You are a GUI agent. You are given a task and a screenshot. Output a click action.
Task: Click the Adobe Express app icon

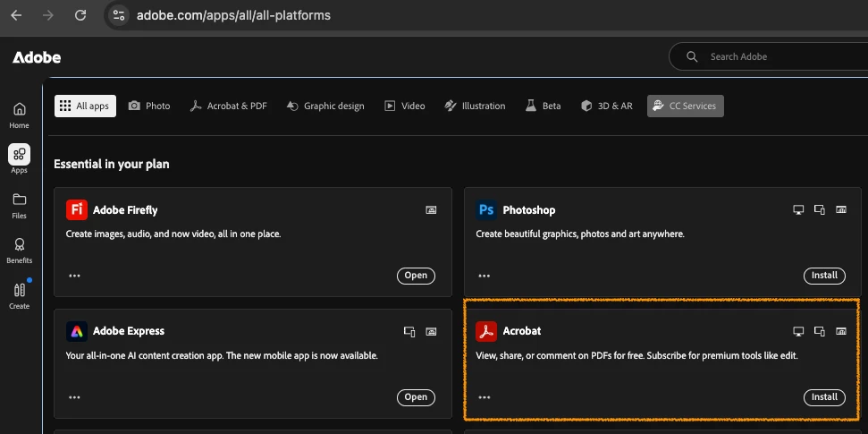[x=76, y=331]
